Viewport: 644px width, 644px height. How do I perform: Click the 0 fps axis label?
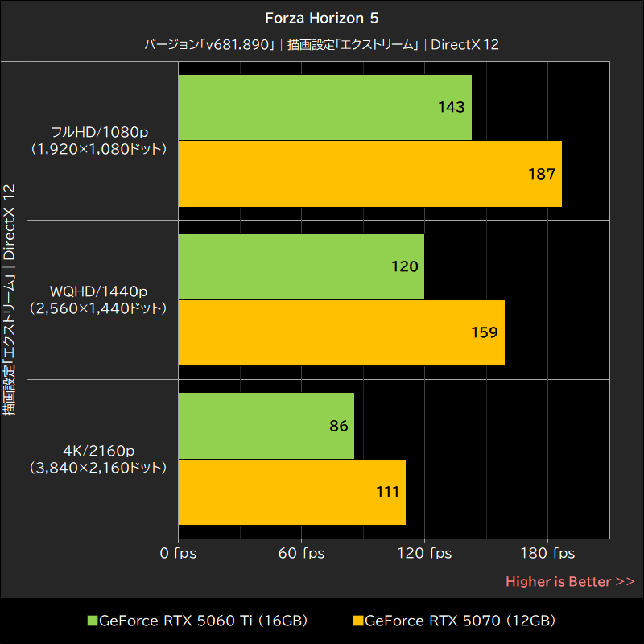click(178, 553)
